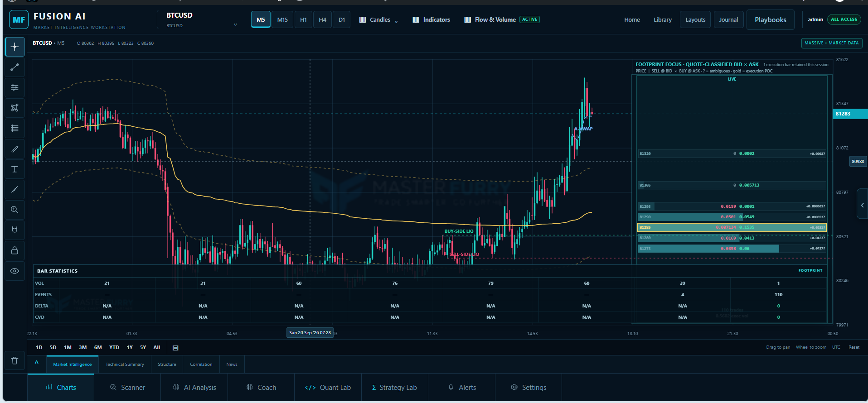Open the Market Intelligence tab
Screen dimensions: 868x403
72,364
